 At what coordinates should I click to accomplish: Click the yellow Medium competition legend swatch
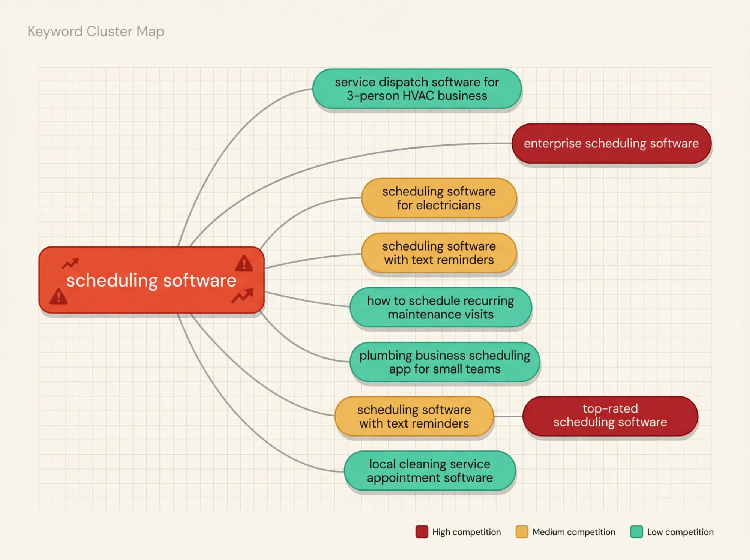click(522, 532)
